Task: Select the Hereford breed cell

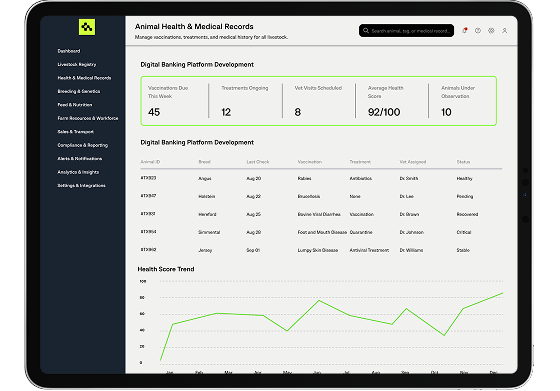Action: (x=207, y=214)
